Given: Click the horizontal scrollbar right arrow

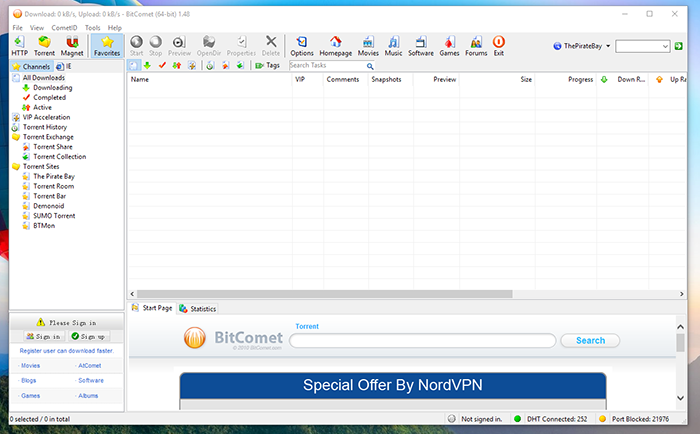Looking at the screenshot, I should point(681,294).
